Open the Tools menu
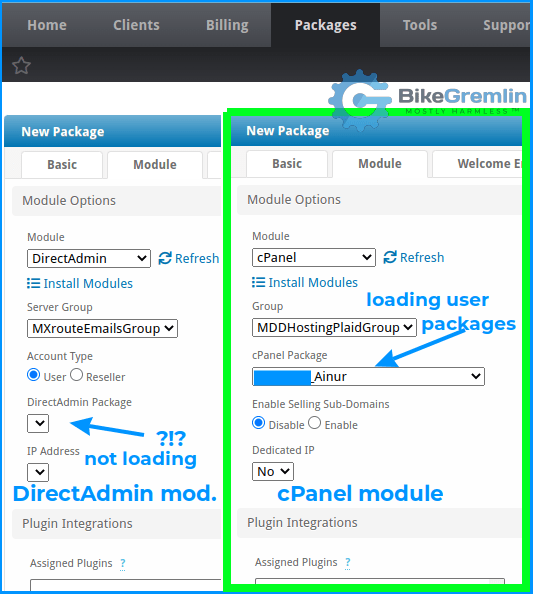This screenshot has height=594, width=533. coord(420,25)
